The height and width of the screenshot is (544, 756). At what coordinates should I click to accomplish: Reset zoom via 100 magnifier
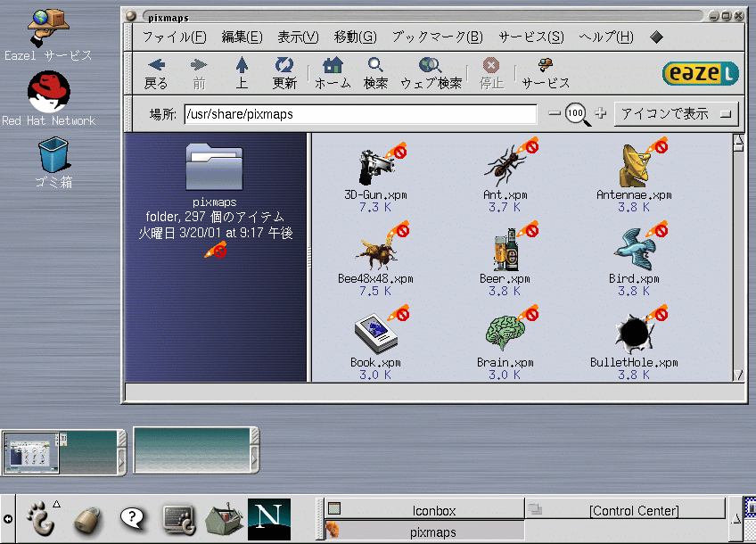[577, 114]
